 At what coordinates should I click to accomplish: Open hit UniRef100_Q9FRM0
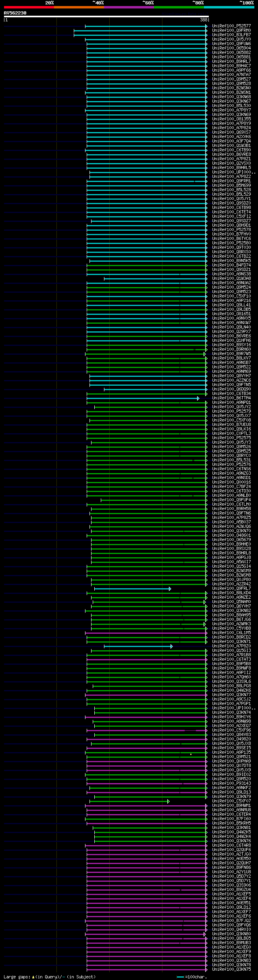point(231,31)
